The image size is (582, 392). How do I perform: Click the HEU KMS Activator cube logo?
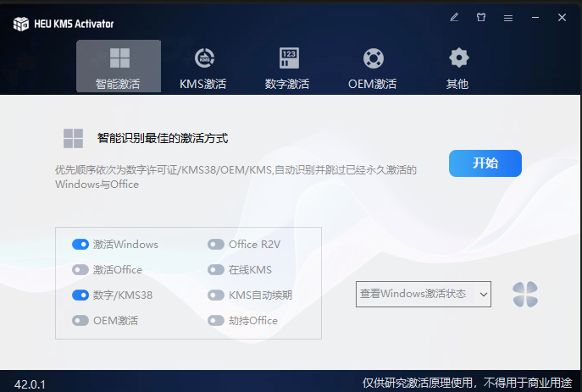click(x=21, y=24)
